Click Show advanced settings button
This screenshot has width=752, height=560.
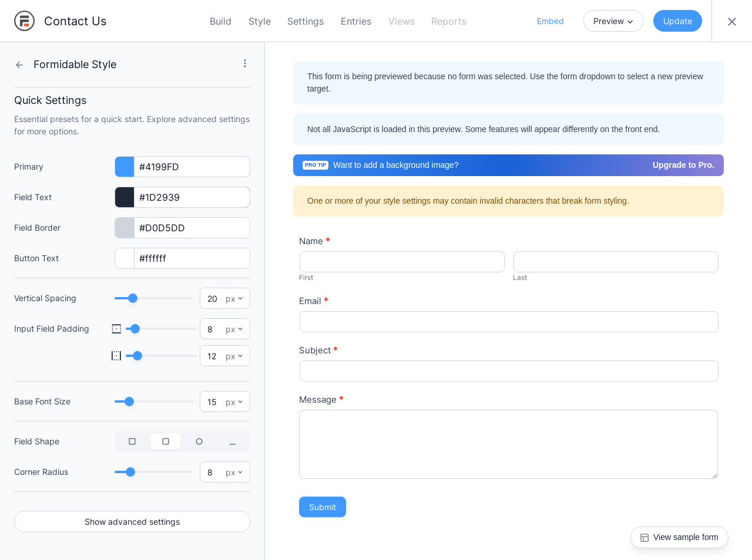tap(132, 522)
